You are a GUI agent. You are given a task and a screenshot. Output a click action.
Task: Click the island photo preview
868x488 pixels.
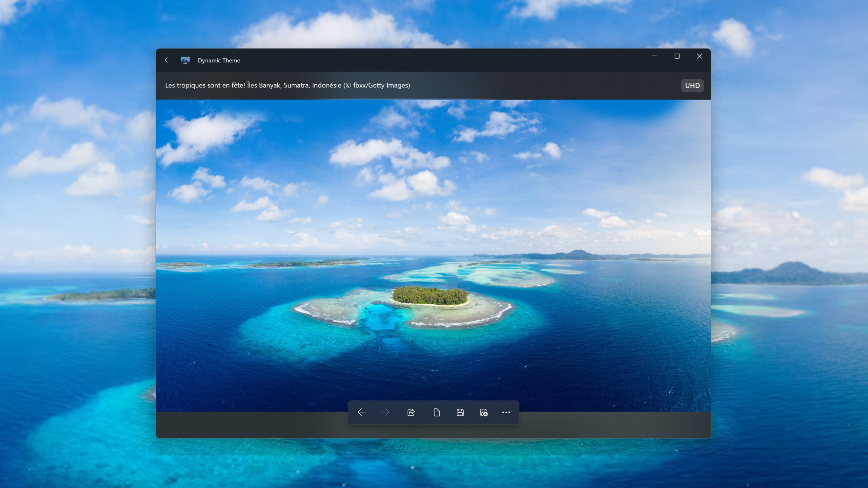433,256
